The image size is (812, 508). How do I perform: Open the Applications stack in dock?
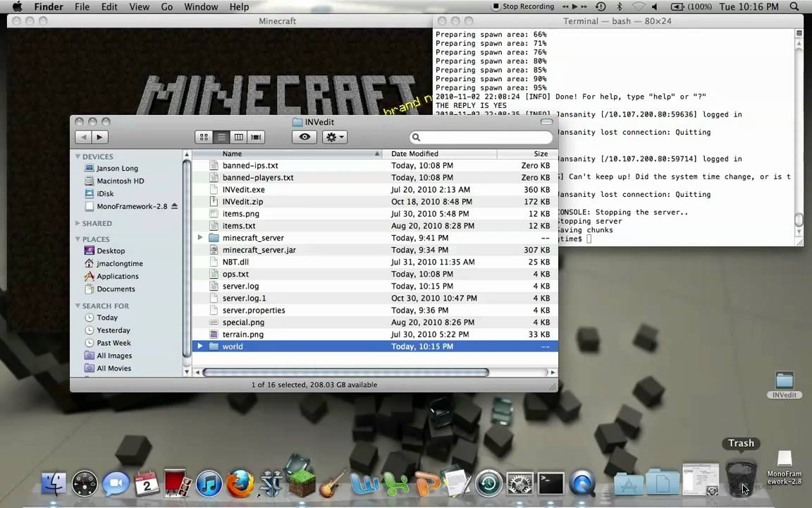[629, 484]
